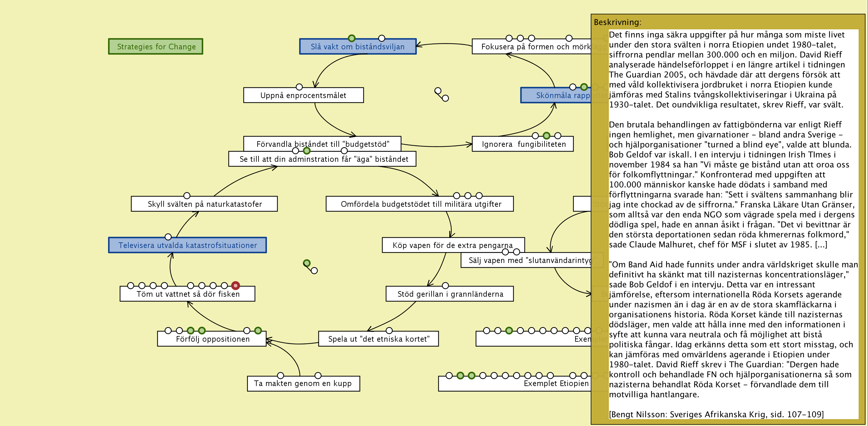Click circle marker above "Televisera utvalda katastrofsituationer"
Screen dimensions: 868x426
pos(168,237)
